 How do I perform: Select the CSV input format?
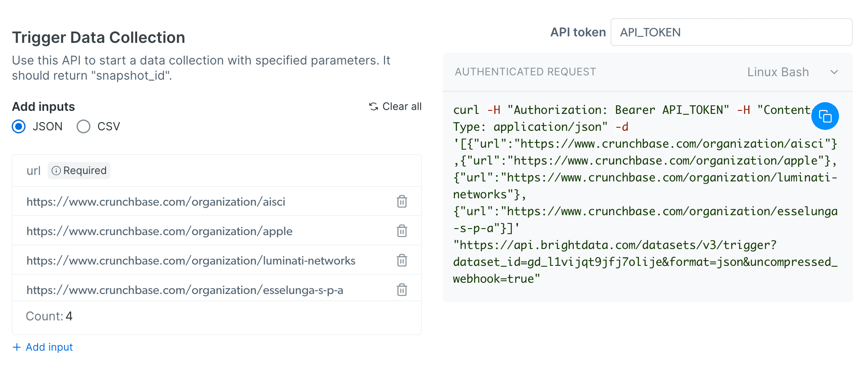84,126
